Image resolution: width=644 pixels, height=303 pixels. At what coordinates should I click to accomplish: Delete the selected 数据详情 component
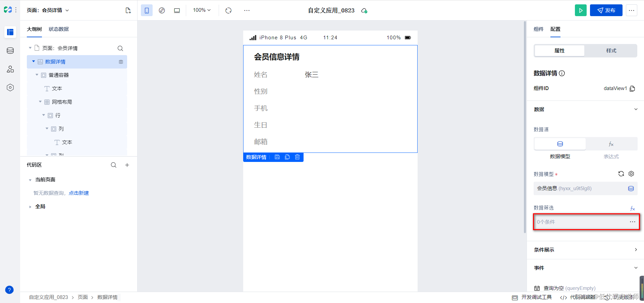297,157
